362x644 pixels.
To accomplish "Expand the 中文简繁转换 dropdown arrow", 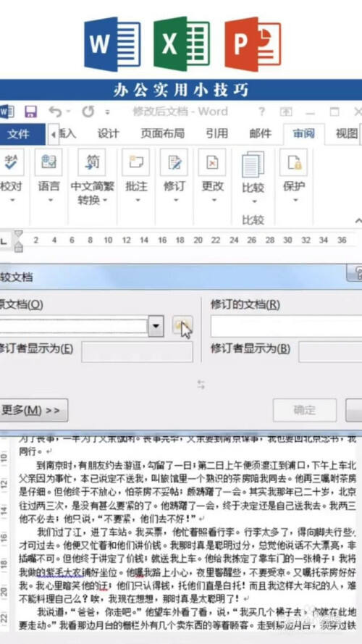I will click(105, 201).
